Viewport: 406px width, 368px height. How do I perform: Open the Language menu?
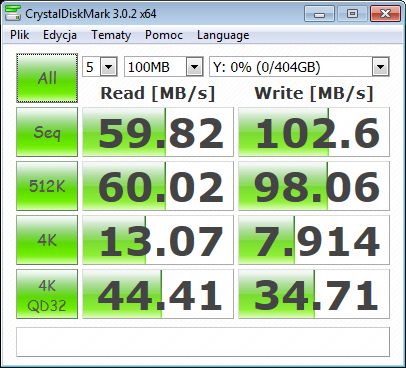click(223, 35)
